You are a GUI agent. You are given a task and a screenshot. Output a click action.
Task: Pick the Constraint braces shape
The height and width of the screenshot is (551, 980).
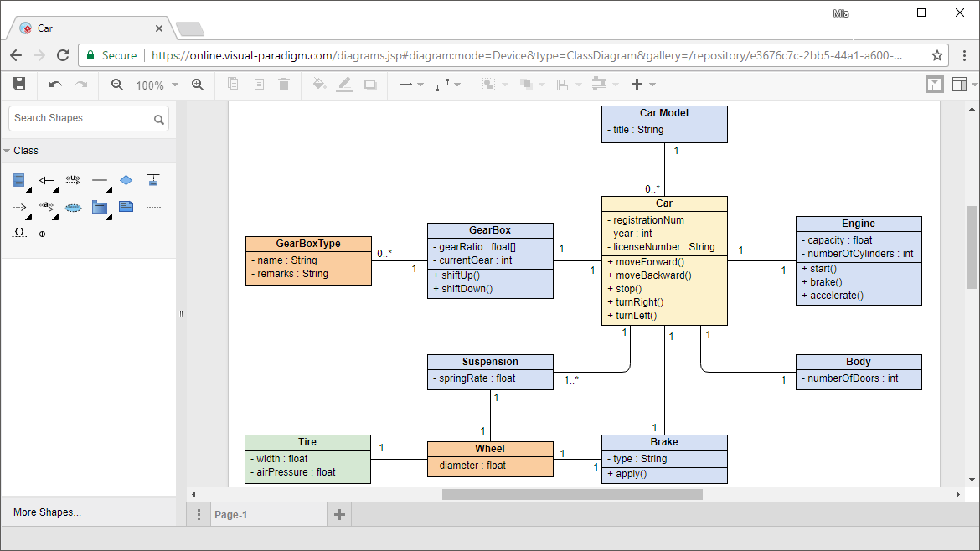coord(19,233)
